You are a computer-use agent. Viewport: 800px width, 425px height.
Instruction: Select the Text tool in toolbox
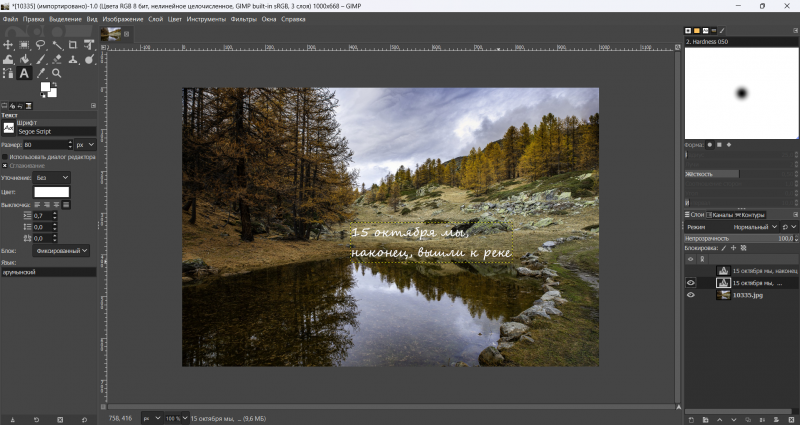(x=24, y=73)
